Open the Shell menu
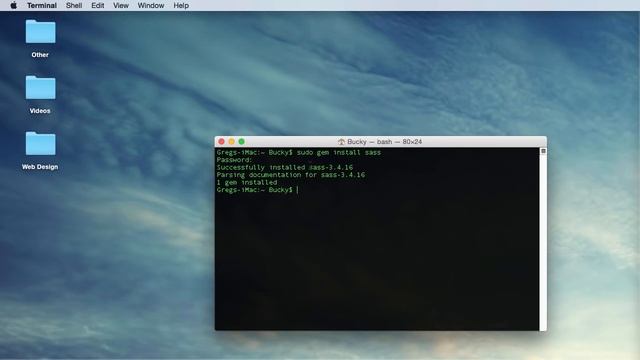 (74, 5)
